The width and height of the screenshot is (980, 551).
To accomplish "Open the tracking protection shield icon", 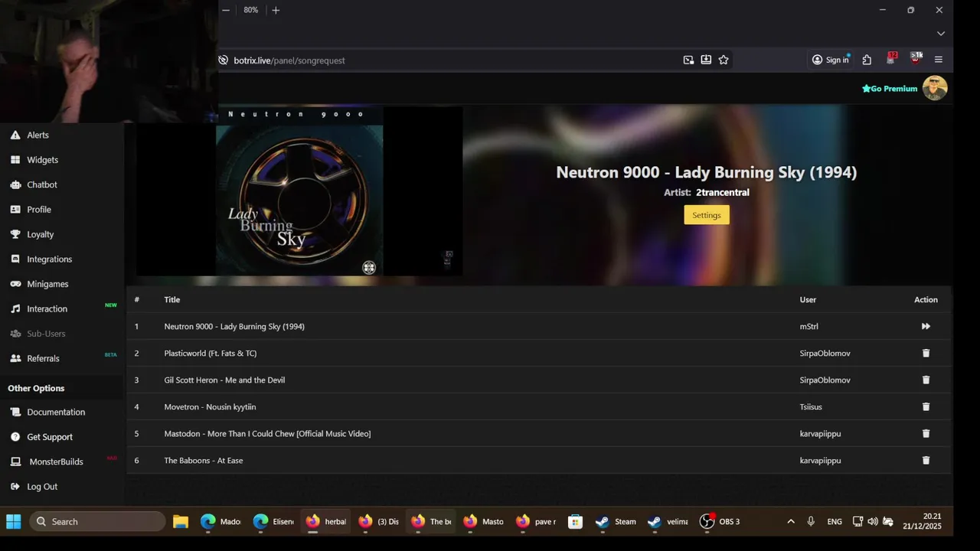I will pyautogui.click(x=223, y=60).
